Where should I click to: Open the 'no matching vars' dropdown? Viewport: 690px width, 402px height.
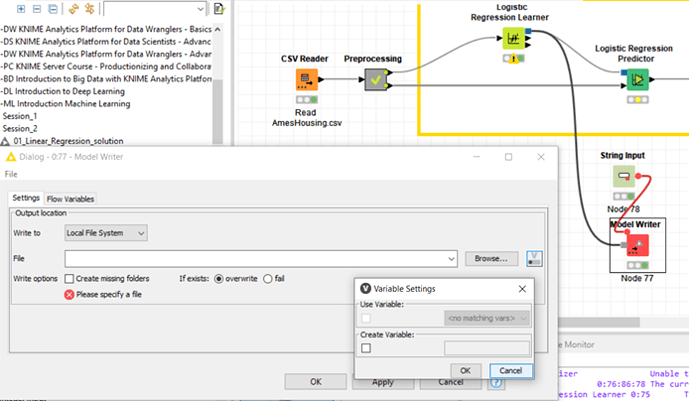(488, 318)
